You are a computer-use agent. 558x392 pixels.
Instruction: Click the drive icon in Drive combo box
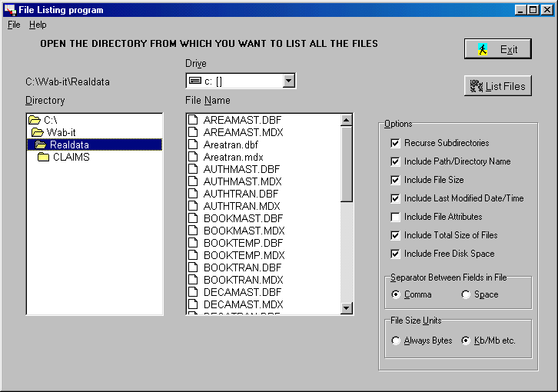194,81
